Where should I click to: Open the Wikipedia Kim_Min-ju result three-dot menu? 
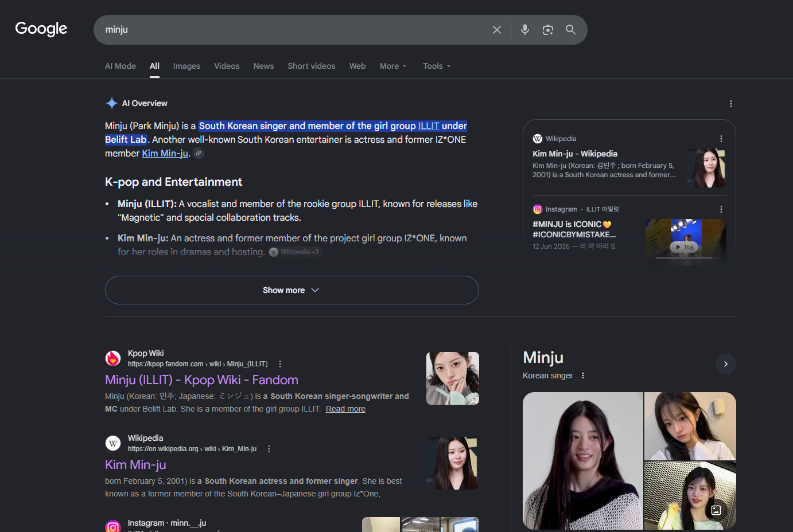pyautogui.click(x=269, y=449)
